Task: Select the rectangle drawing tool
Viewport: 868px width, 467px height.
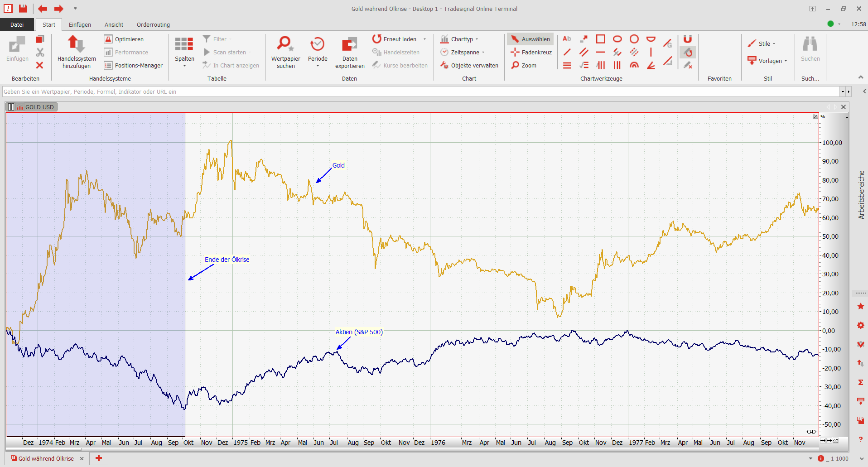Action: coord(600,39)
